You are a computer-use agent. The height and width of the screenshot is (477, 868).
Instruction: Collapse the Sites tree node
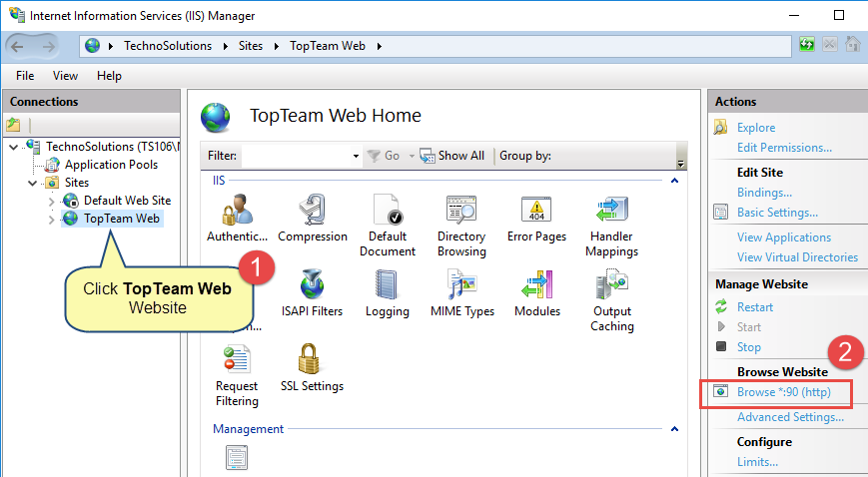click(x=33, y=184)
